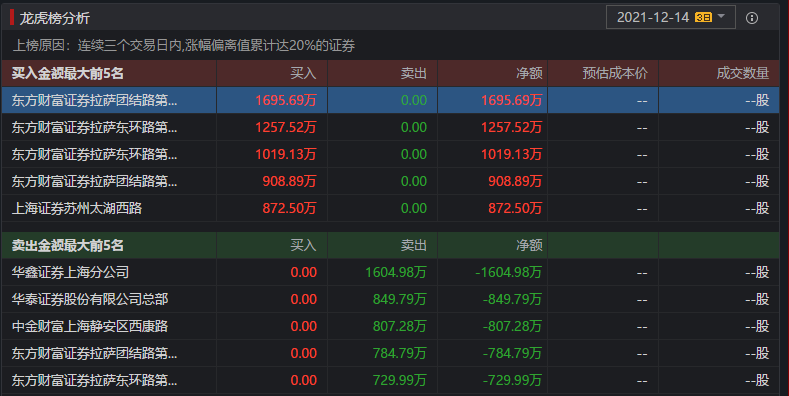Click the 成交数量 column header
Image resolution: width=789 pixels, height=396 pixels.
tap(743, 73)
